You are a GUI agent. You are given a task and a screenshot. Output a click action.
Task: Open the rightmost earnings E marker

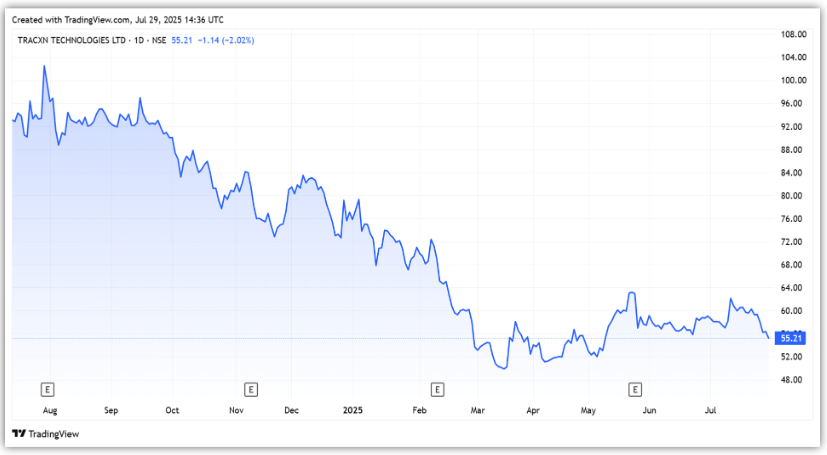(634, 388)
